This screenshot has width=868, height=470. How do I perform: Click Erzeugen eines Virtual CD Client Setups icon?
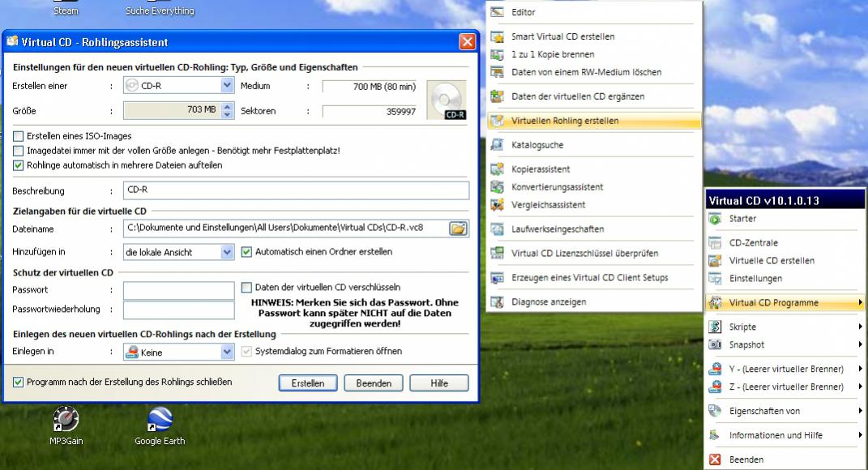coord(497,278)
